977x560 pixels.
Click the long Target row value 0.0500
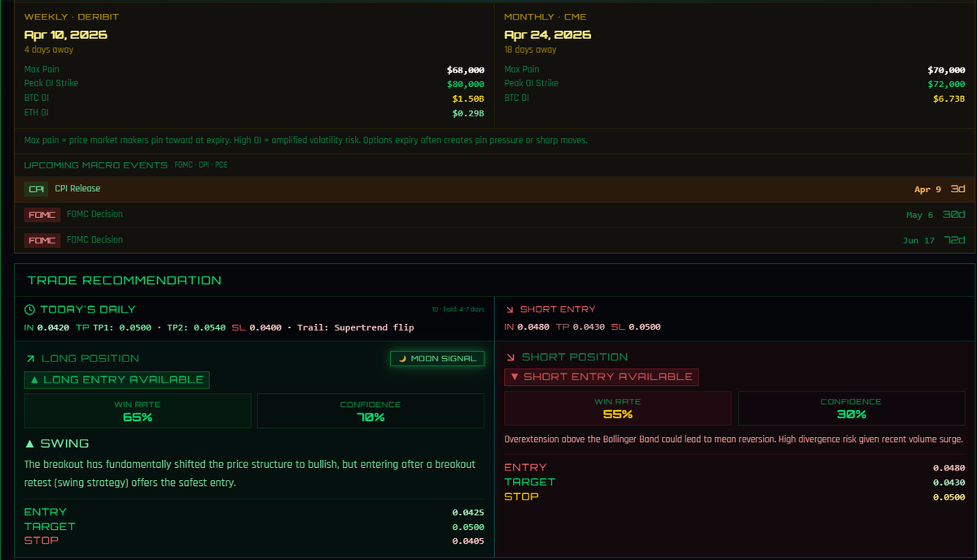[468, 527]
